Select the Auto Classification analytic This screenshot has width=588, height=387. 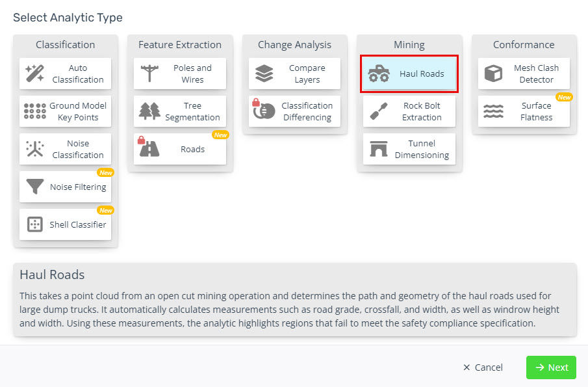click(x=65, y=73)
